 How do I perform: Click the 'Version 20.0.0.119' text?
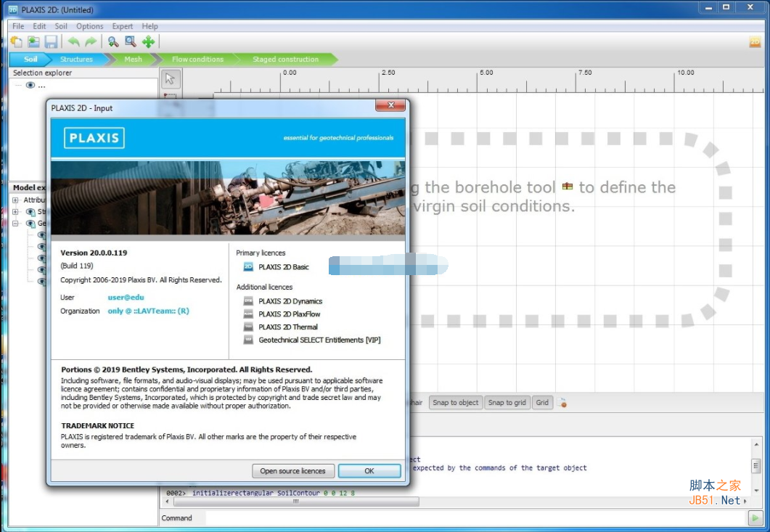(x=94, y=253)
